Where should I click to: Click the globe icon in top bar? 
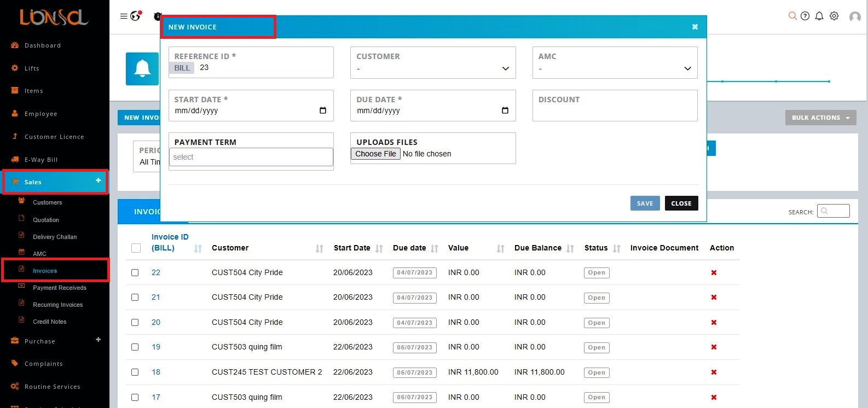coord(135,16)
